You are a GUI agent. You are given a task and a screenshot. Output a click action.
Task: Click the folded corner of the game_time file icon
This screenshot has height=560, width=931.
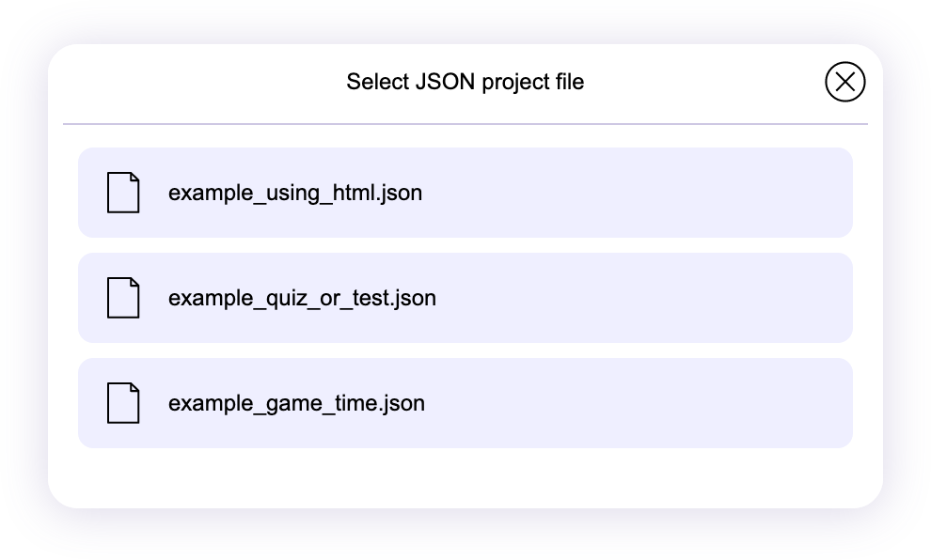(x=134, y=388)
